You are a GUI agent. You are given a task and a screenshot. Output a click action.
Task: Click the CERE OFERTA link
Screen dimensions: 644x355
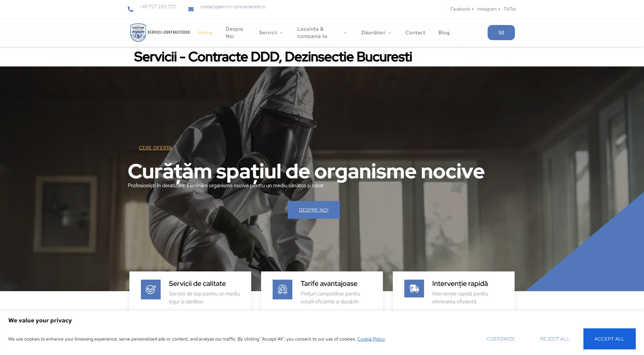[155, 147]
